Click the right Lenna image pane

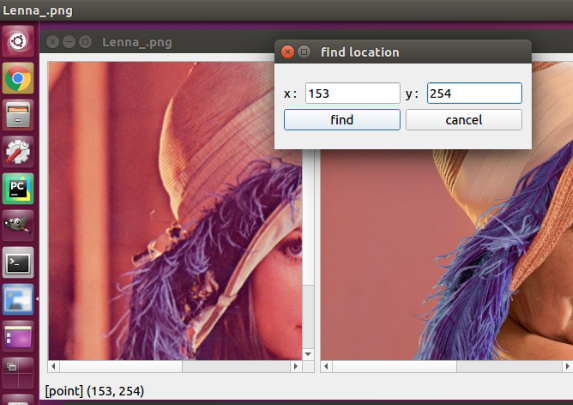pos(447,254)
